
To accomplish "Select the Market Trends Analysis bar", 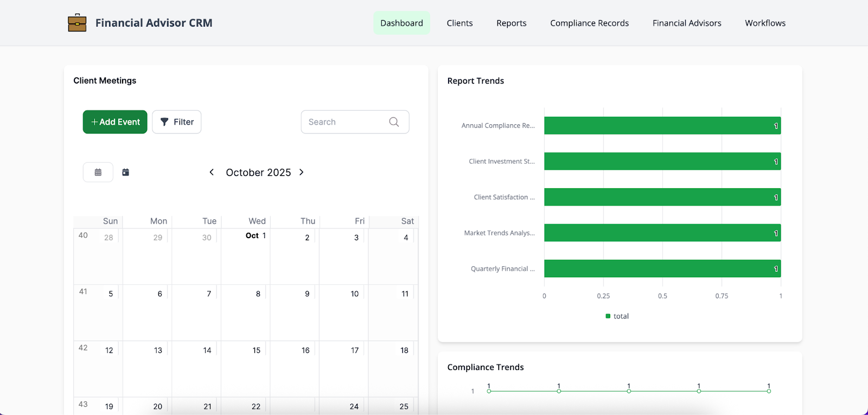I will 662,233.
